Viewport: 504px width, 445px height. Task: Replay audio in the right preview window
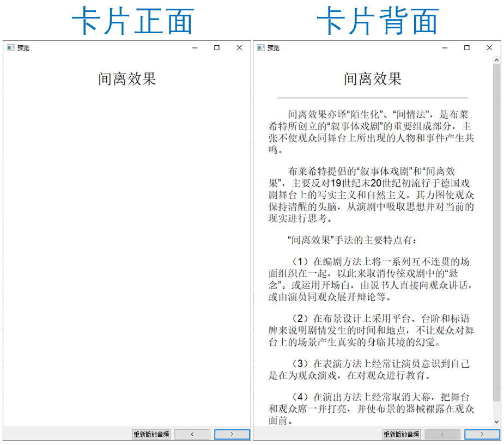point(402,435)
